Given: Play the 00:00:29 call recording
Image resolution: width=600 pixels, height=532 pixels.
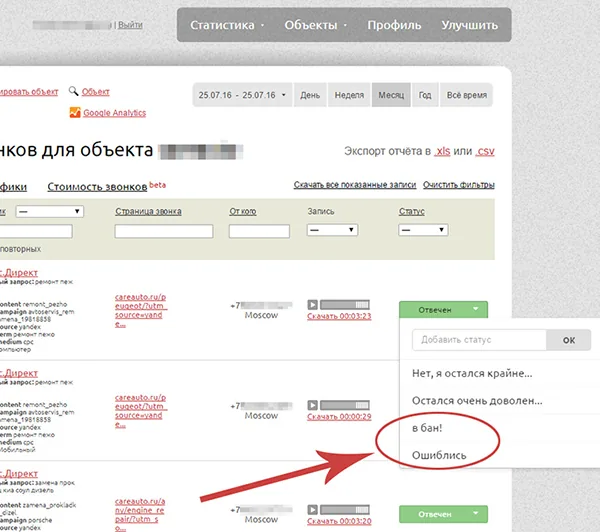Looking at the screenshot, I should [x=312, y=405].
